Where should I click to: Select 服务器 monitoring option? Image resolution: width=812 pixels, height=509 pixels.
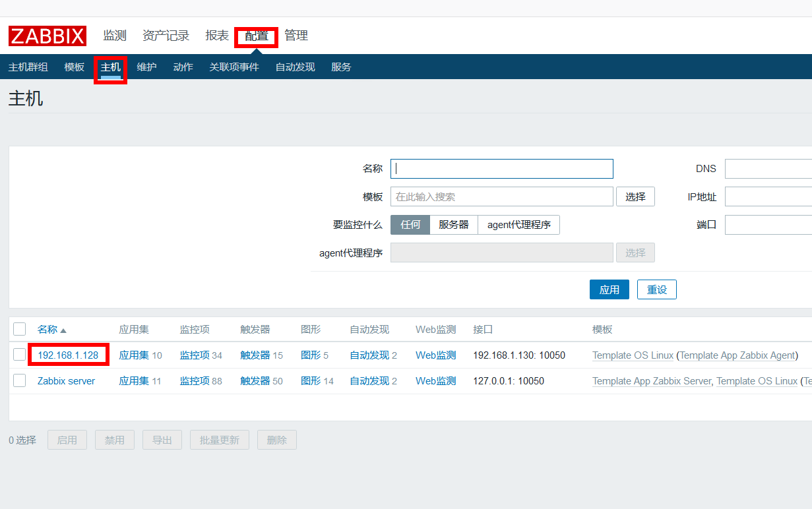pyautogui.click(x=454, y=225)
